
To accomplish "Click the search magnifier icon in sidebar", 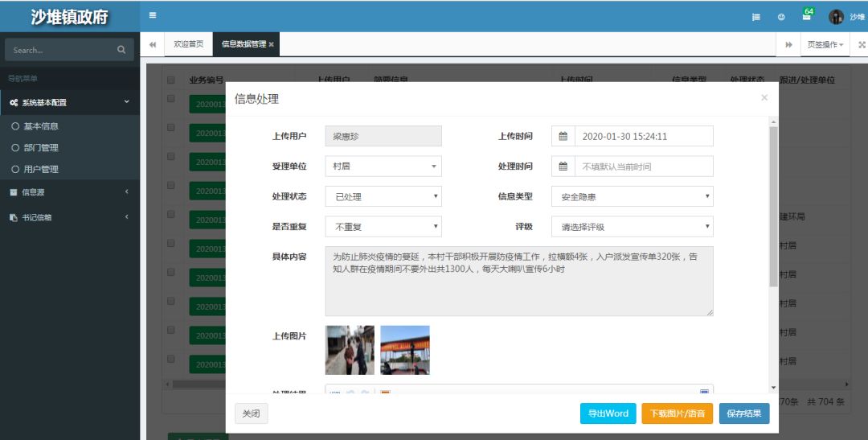I will click(x=121, y=50).
